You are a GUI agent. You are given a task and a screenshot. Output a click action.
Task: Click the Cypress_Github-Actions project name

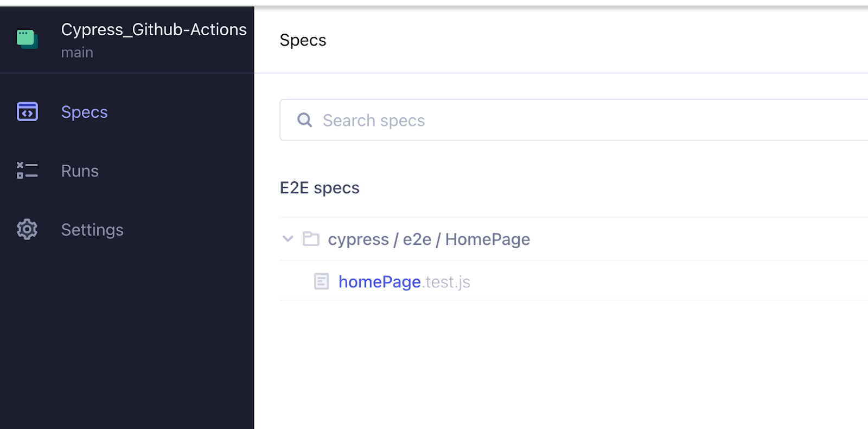click(154, 29)
